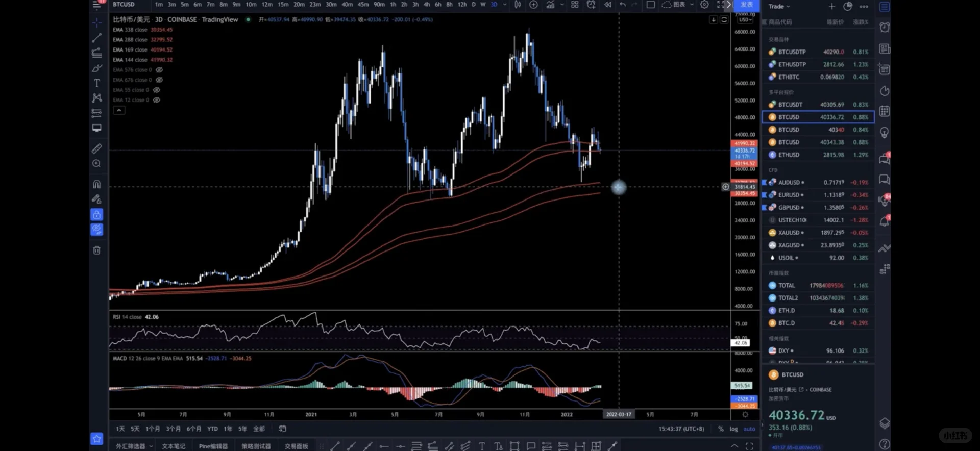Select the 3个月 date range
The width and height of the screenshot is (980, 451).
[173, 429]
